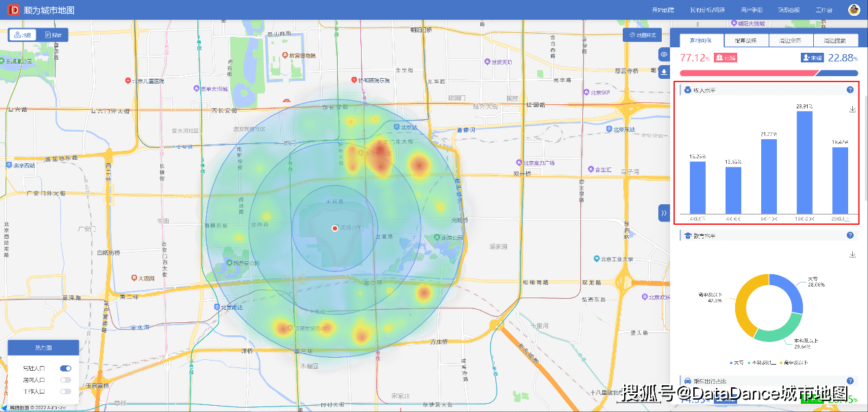Screen dimensions: 868x412
Task: Enable the 工作人口 heatmap switch
Action: click(66, 391)
